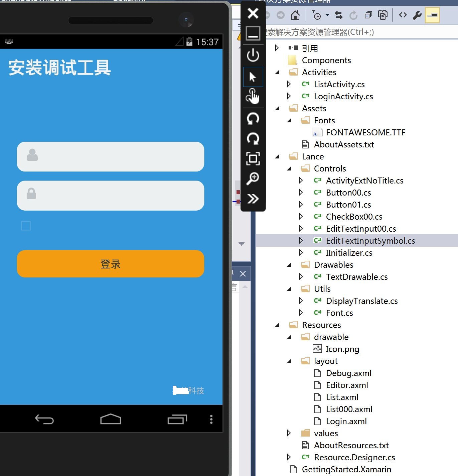Tap the Android home navigation button

(111, 419)
